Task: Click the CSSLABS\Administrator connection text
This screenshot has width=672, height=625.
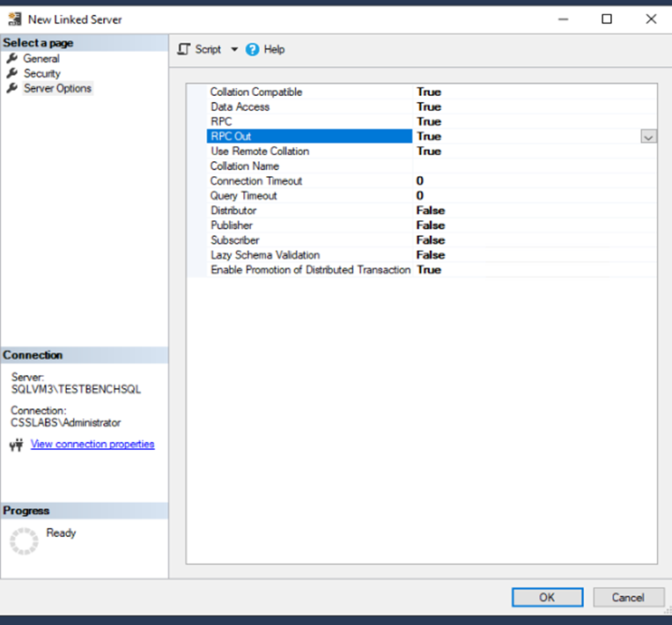Action: tap(66, 423)
